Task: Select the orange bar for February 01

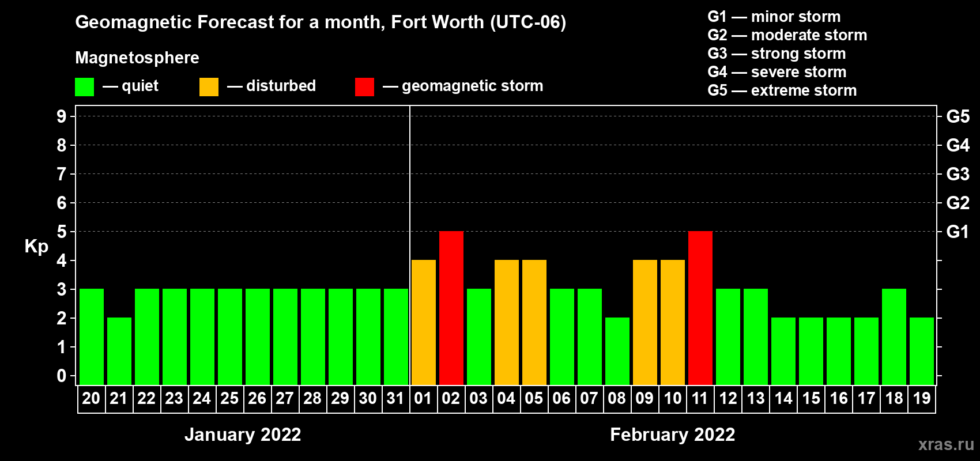Action: tap(424, 322)
